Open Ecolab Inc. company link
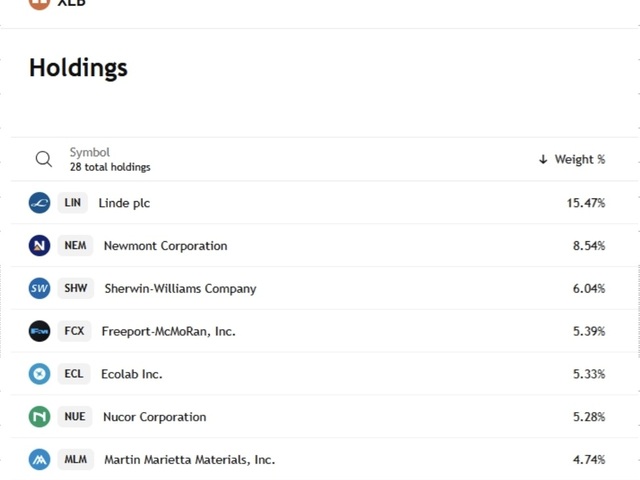The width and height of the screenshot is (640, 480). click(131, 374)
